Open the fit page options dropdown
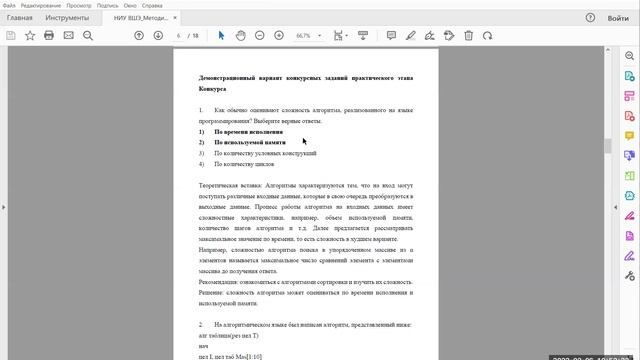Image resolution: width=640 pixels, height=360 pixels. coord(340,36)
